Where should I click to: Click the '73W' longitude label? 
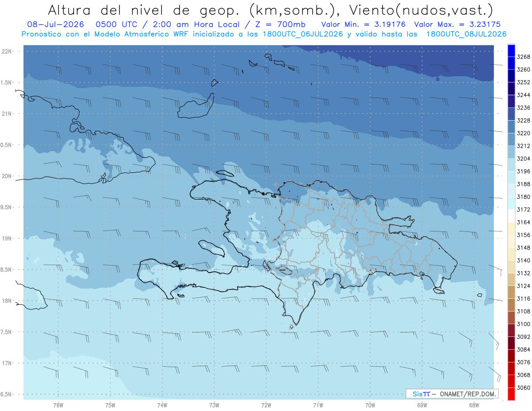pyautogui.click(x=214, y=405)
